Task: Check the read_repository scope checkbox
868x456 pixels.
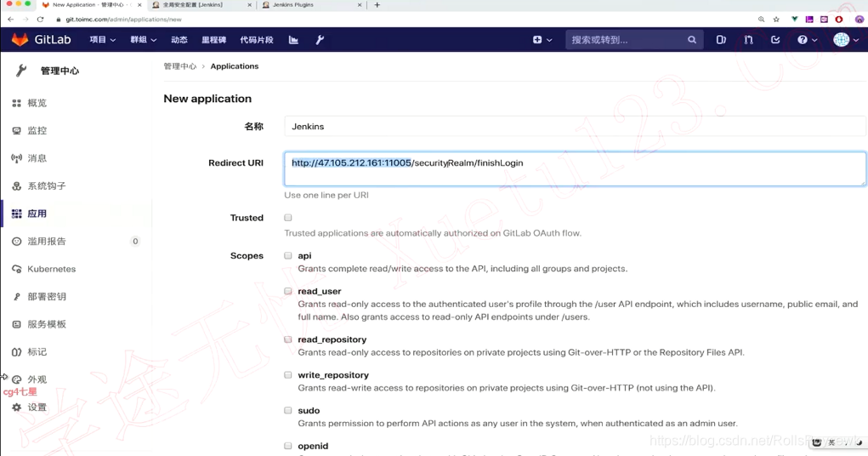Action: click(x=288, y=339)
